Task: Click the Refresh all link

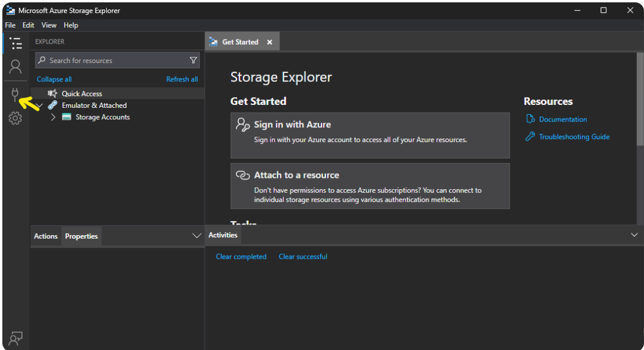Action: tap(182, 79)
